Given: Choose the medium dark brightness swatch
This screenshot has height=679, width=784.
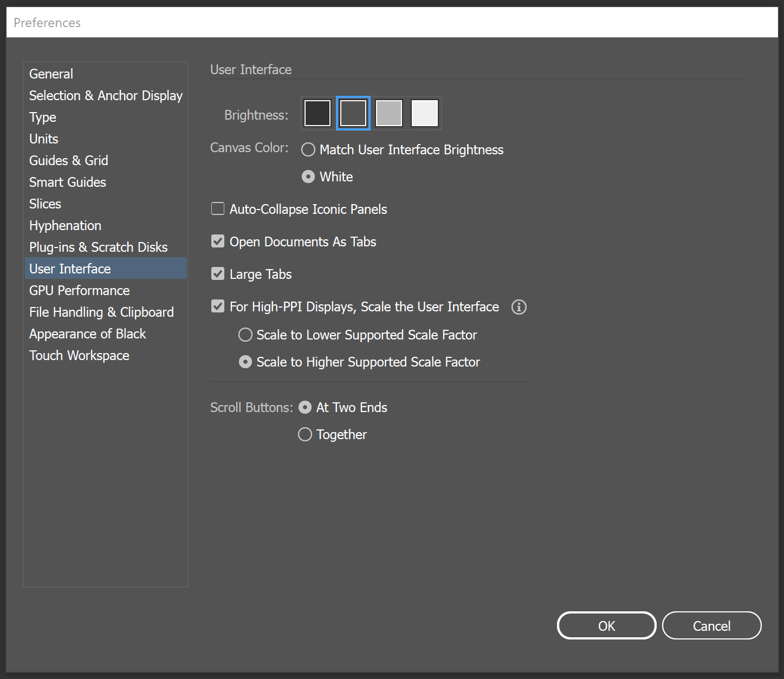Looking at the screenshot, I should coord(353,113).
